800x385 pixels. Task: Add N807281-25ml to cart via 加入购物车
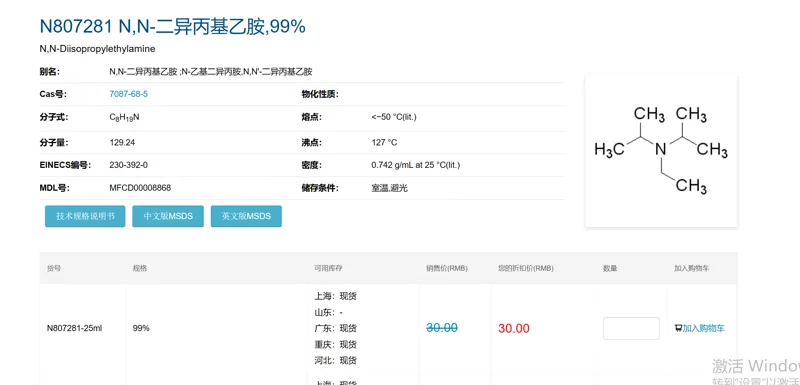(x=703, y=328)
